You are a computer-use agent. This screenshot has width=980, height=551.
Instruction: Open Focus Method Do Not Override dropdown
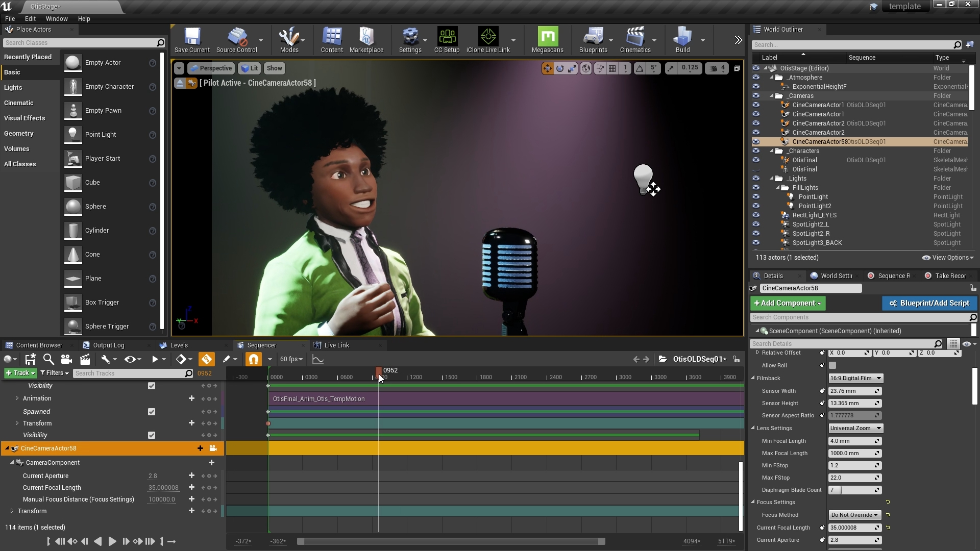[x=855, y=515]
